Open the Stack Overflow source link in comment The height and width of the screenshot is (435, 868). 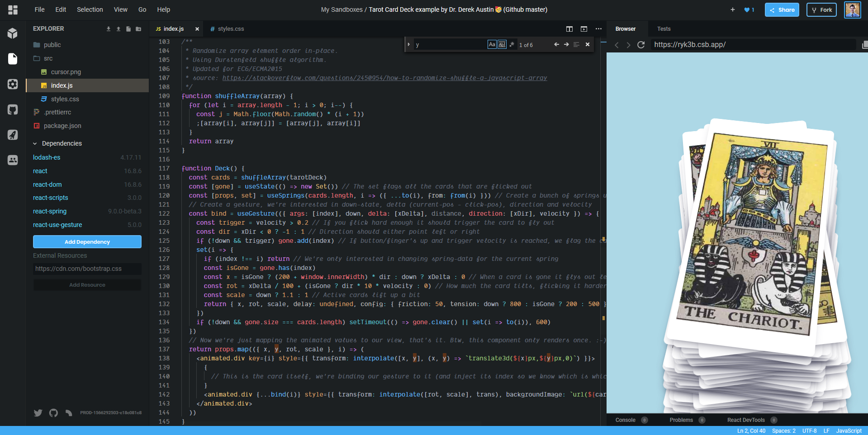[x=384, y=78]
